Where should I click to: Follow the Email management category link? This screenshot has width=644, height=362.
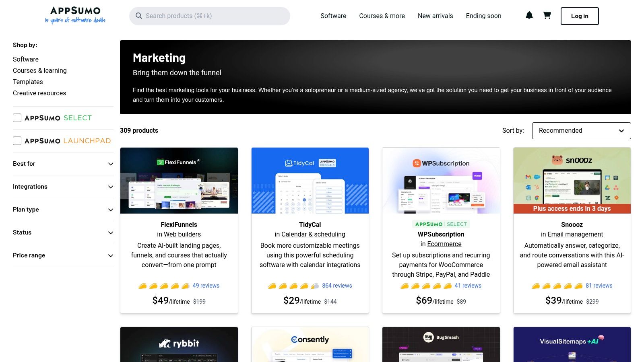(x=575, y=234)
